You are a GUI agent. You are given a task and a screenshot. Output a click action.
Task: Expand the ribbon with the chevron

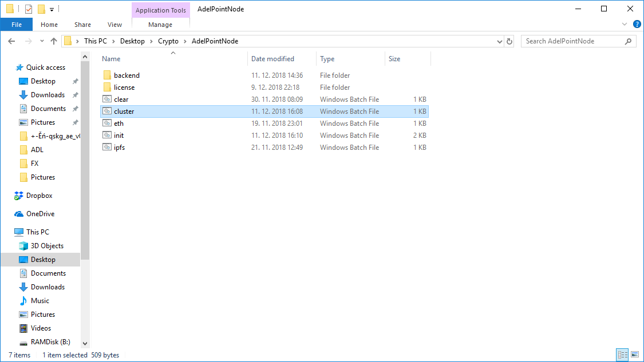click(x=625, y=24)
